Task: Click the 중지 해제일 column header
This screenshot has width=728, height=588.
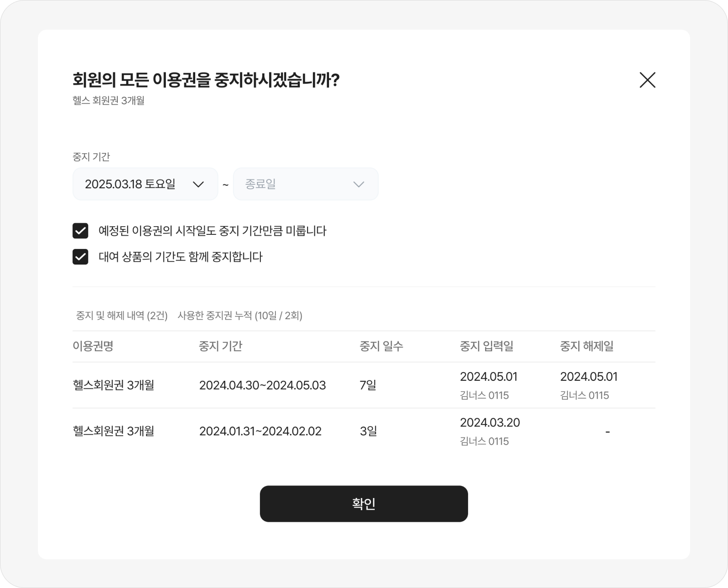Action: pyautogui.click(x=587, y=346)
